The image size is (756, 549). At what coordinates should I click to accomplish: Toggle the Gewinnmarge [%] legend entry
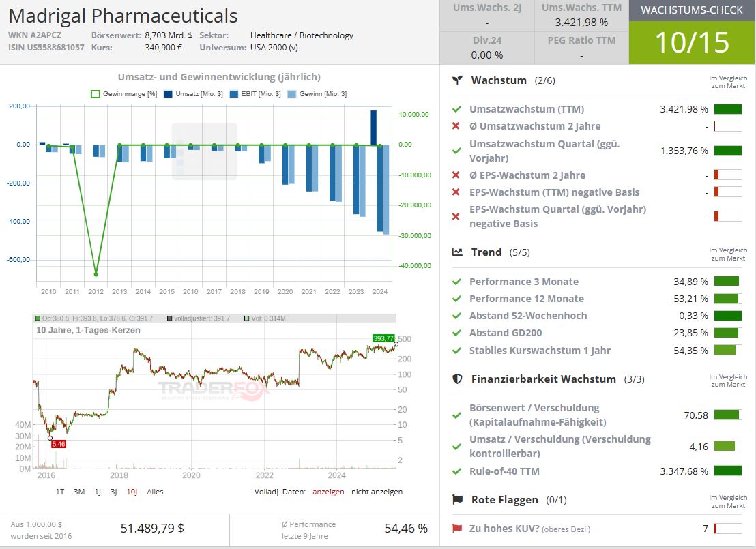[x=124, y=94]
